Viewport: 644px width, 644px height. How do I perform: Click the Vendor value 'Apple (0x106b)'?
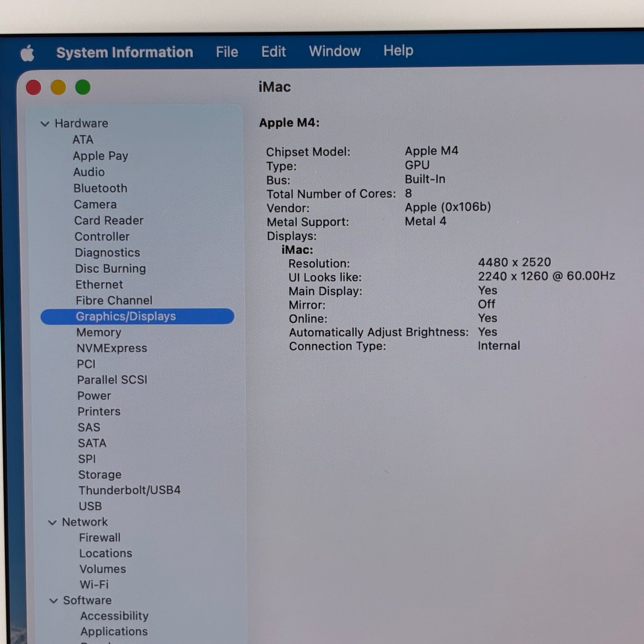pyautogui.click(x=448, y=207)
